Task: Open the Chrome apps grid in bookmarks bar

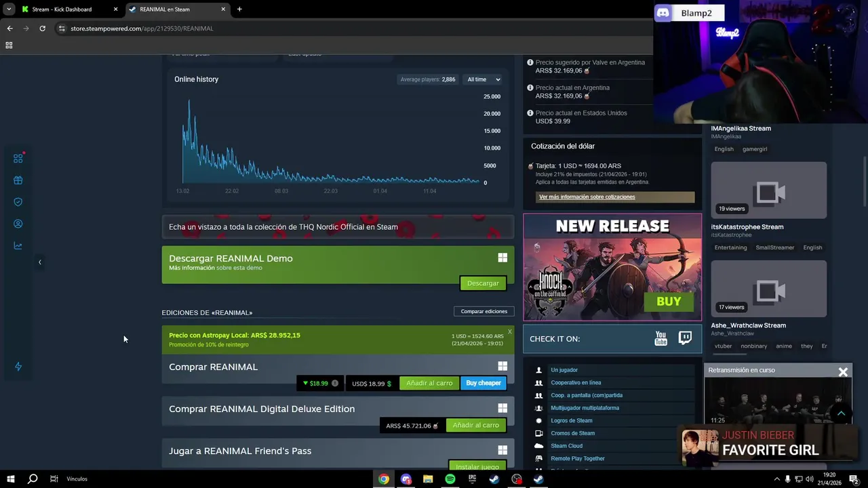Action: 9,45
